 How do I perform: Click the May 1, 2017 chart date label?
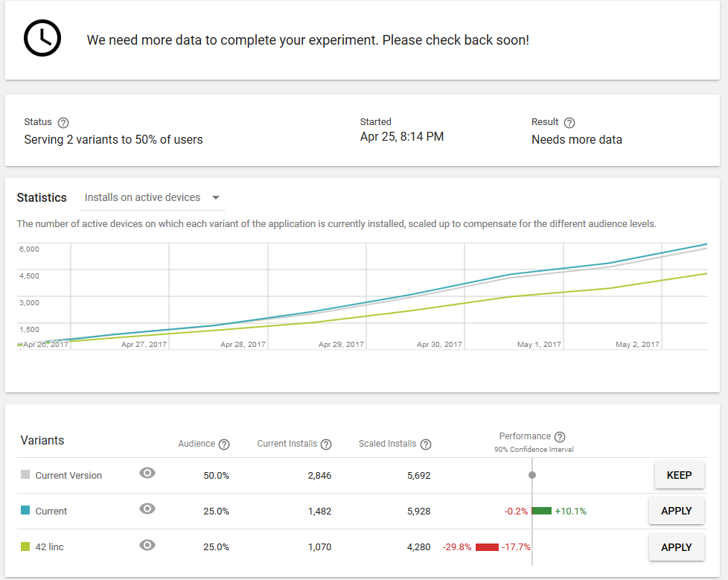click(x=539, y=345)
